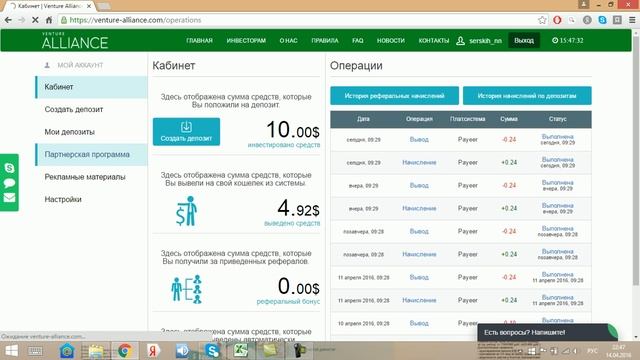The image size is (640, 360).
Task: Click the speaker app icon in taskbar
Action: click(182, 351)
